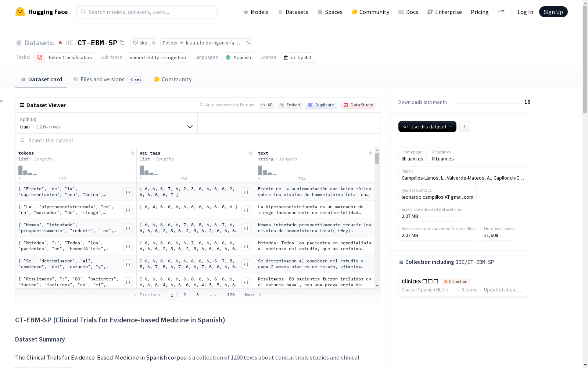This screenshot has height=368, width=588.
Task: Open the Pricing page
Action: click(x=480, y=12)
